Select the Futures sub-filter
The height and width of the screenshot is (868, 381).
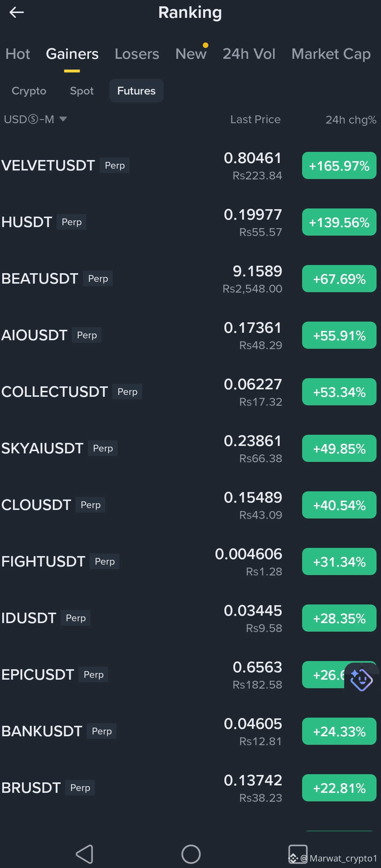pyautogui.click(x=137, y=91)
